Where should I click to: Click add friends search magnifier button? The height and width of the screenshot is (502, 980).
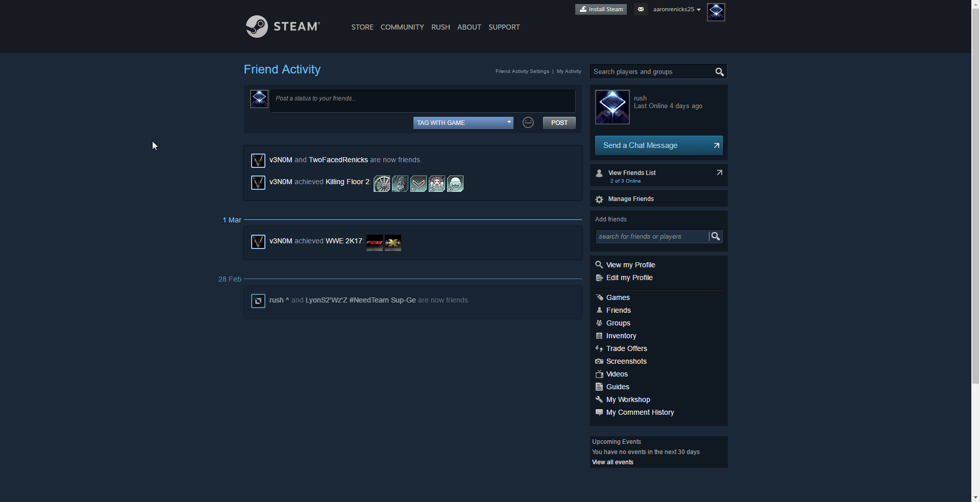coord(716,236)
